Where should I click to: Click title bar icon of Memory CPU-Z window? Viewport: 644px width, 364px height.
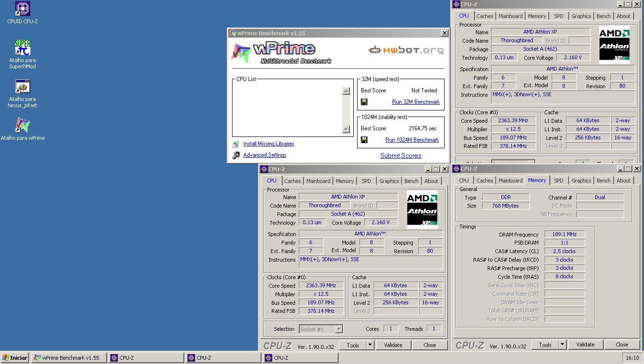[456, 169]
